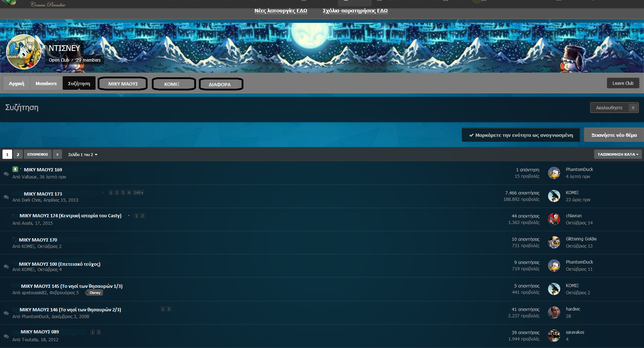Click Glittering Goldie's avatar
644x348 pixels.
point(554,242)
